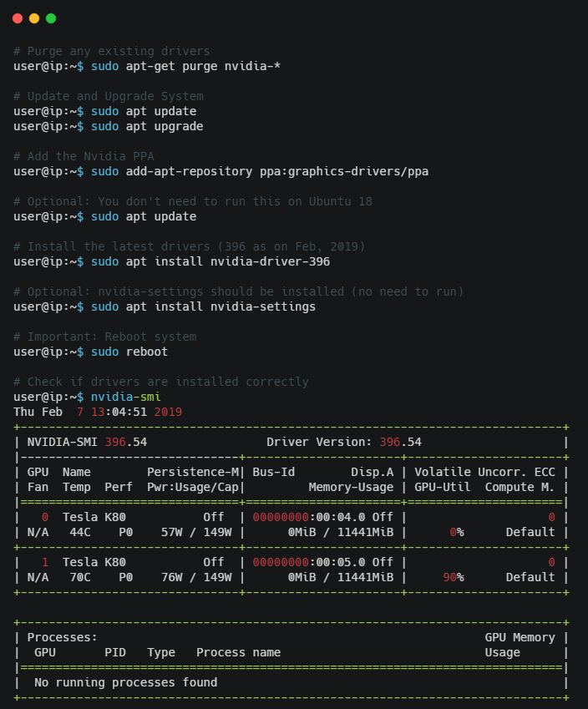
Task: Click the green maximize window button
Action: click(51, 18)
